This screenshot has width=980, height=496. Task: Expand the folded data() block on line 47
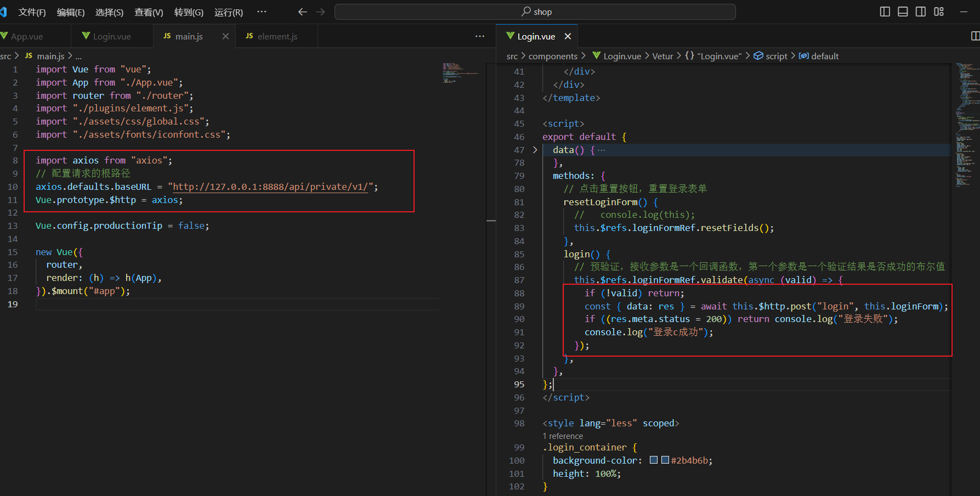pyautogui.click(x=535, y=150)
